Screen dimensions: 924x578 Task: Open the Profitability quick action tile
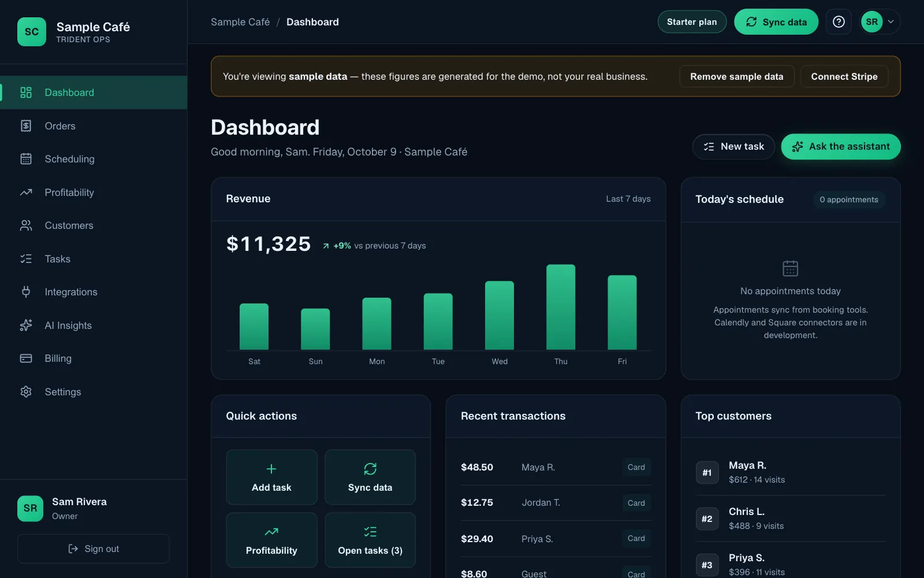(x=271, y=540)
